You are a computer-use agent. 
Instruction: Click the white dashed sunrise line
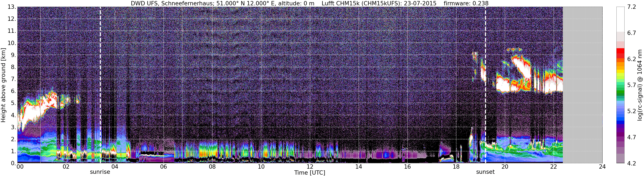[100, 85]
